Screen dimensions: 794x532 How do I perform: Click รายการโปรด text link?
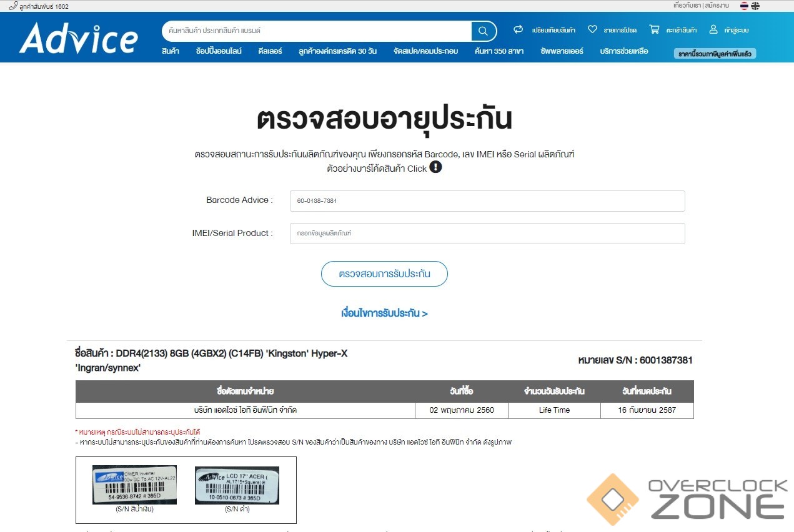tap(620, 30)
